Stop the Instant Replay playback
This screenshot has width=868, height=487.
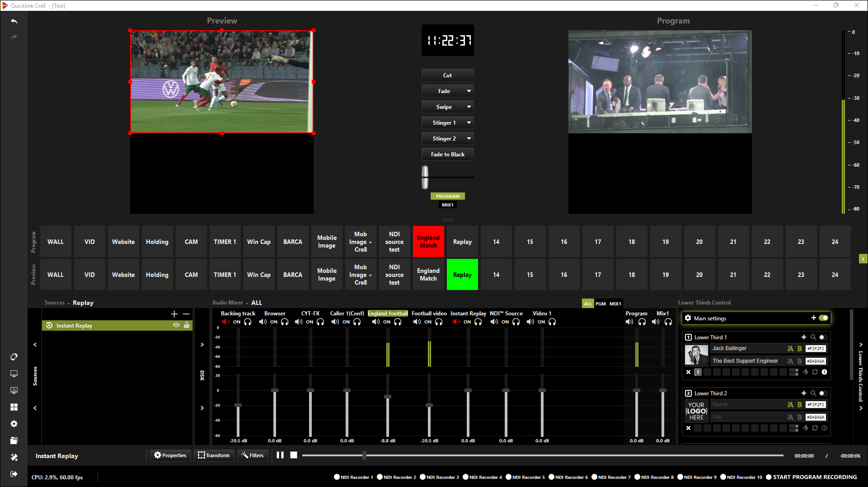tap(294, 455)
